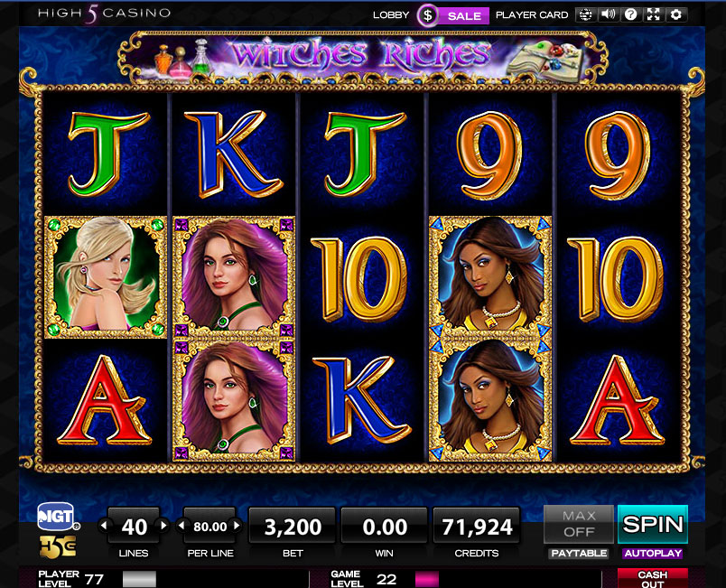Open the PAYTABLE
The height and width of the screenshot is (588, 726).
click(x=579, y=554)
